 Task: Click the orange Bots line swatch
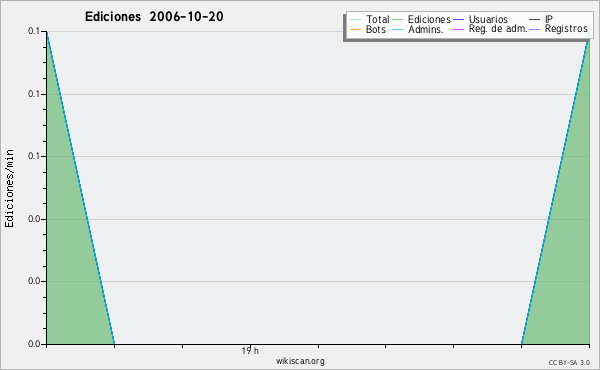click(355, 29)
